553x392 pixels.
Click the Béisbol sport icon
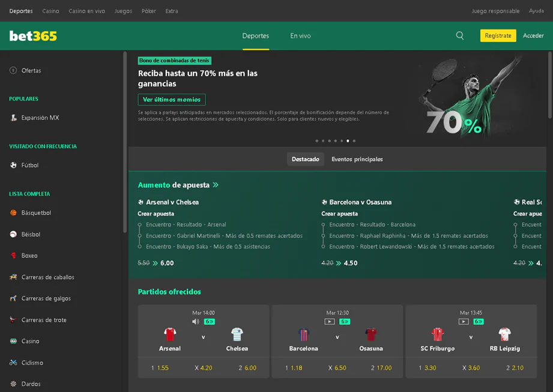coord(13,234)
